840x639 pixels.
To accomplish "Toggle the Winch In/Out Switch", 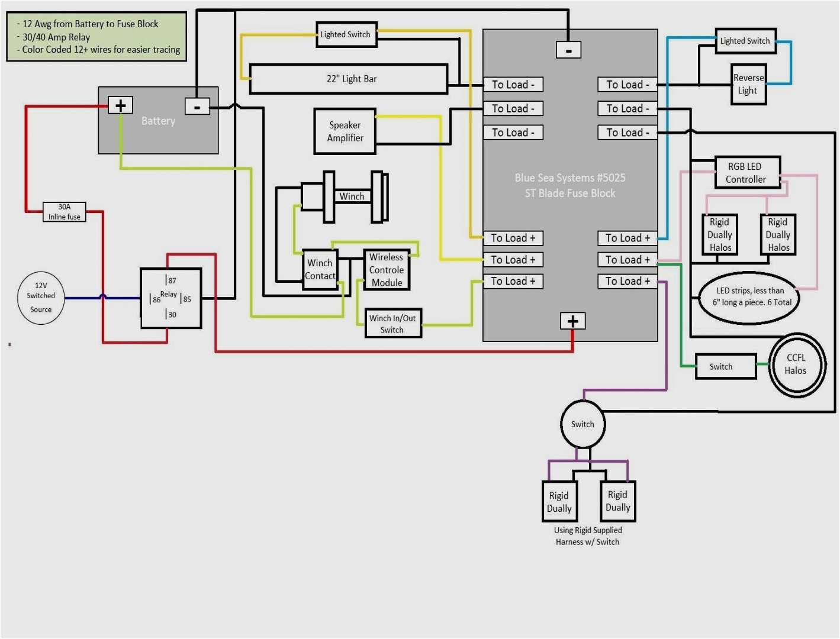I will tap(392, 322).
